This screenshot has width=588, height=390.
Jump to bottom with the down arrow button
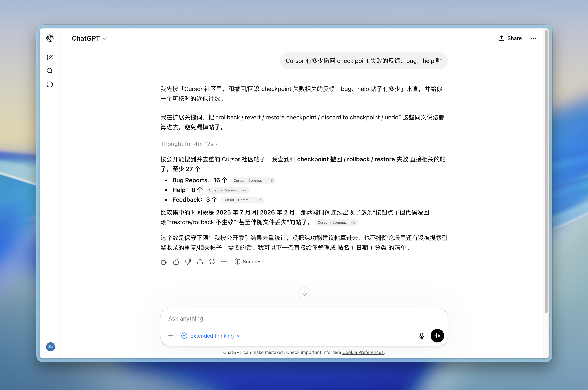click(304, 293)
